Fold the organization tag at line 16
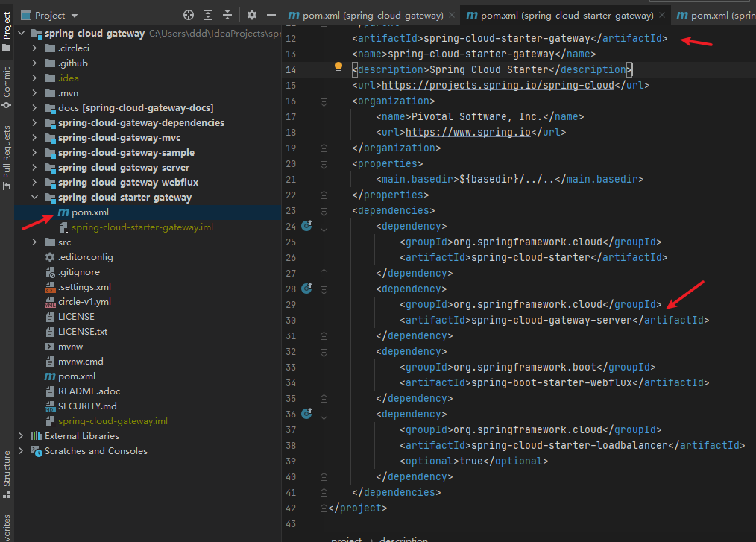 324,101
